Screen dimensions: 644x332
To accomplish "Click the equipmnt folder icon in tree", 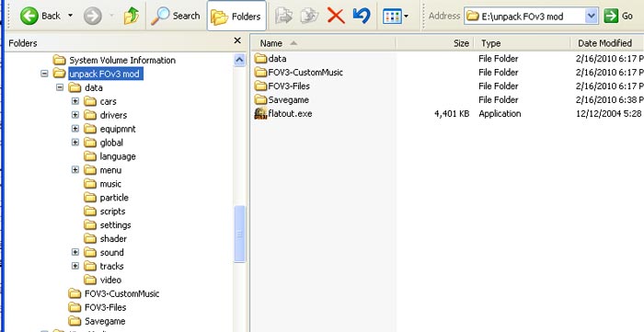I will [x=90, y=129].
